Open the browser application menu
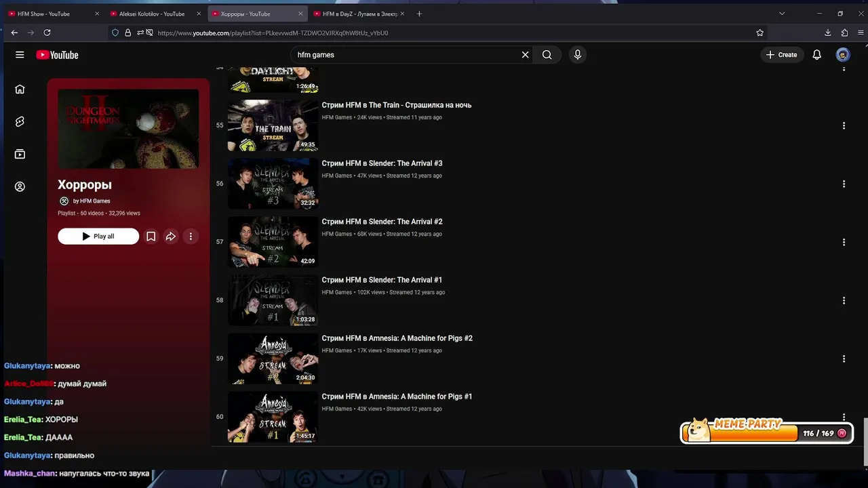This screenshot has width=868, height=488. pos(861,33)
